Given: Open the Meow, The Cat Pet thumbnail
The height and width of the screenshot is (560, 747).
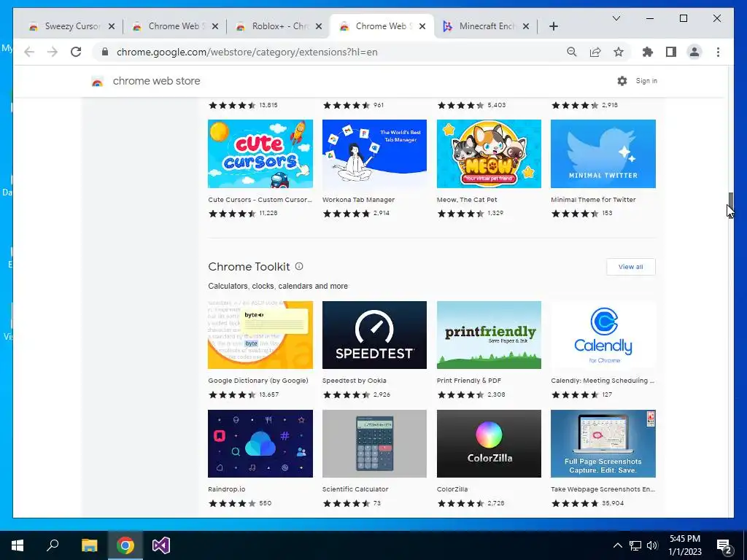Looking at the screenshot, I should (x=489, y=154).
